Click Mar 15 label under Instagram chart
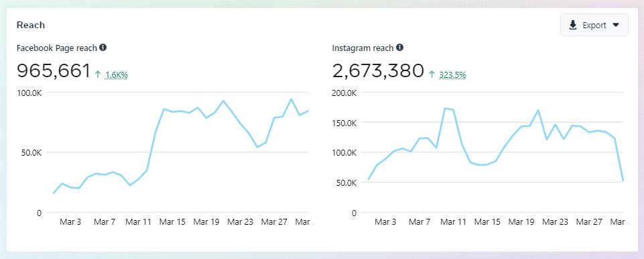Screen dimensions: 644x259 coord(487,222)
